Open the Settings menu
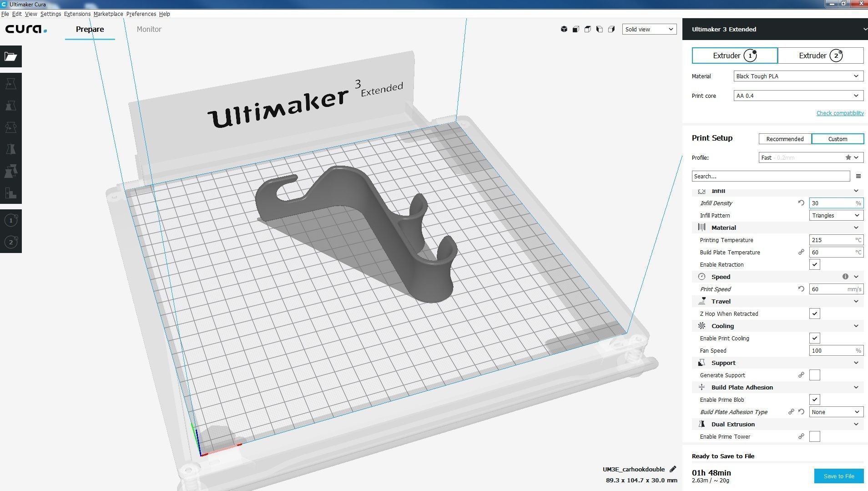The image size is (868, 491). pyautogui.click(x=50, y=14)
